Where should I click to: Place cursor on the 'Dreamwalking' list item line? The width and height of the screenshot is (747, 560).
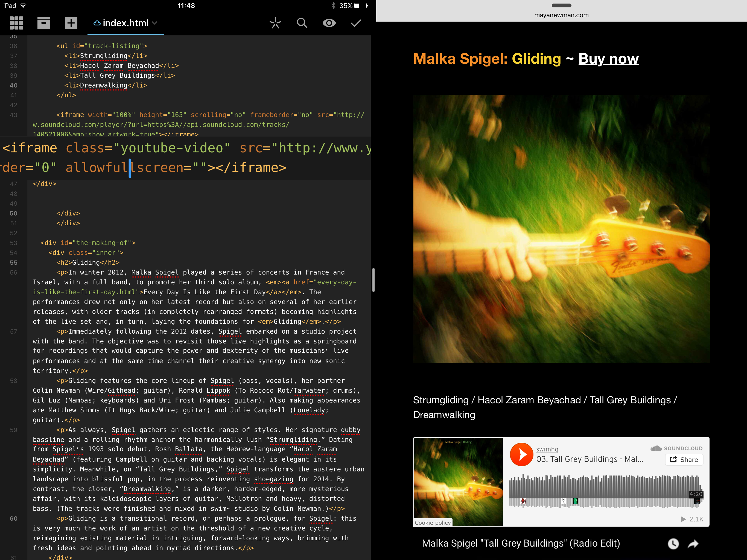click(106, 85)
